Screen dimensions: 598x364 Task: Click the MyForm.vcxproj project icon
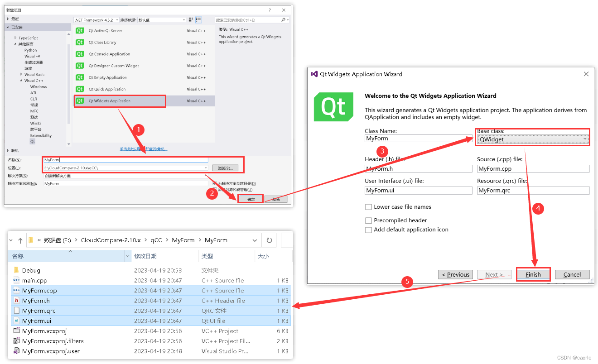pos(16,331)
